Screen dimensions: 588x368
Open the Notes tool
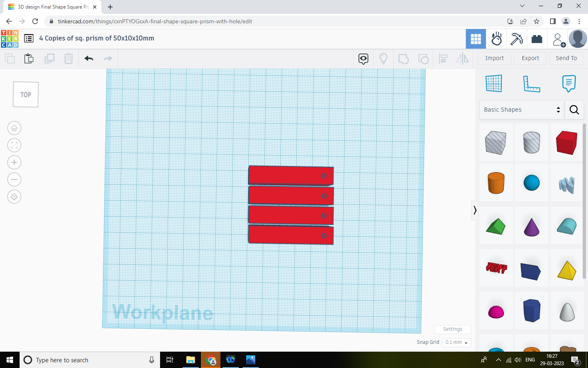coord(569,83)
